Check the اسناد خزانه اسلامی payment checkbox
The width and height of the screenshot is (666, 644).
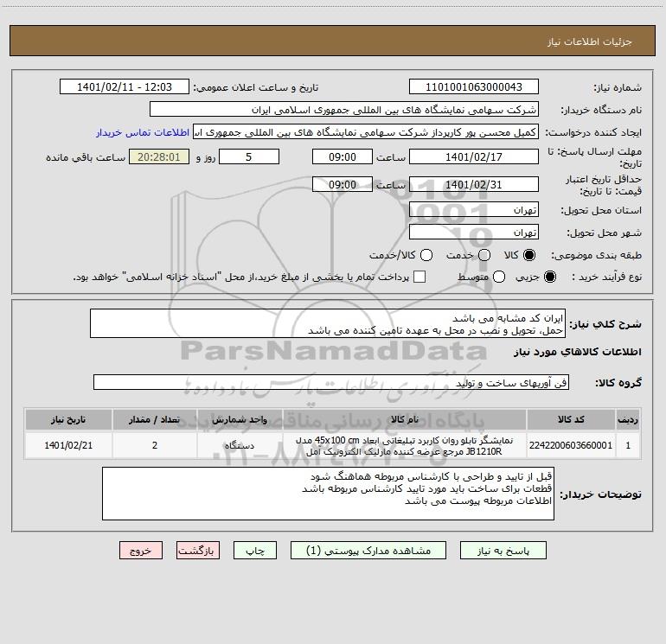click(x=419, y=277)
